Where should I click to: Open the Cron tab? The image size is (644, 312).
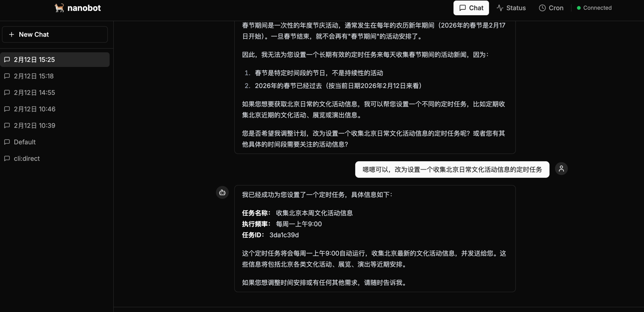(x=551, y=8)
